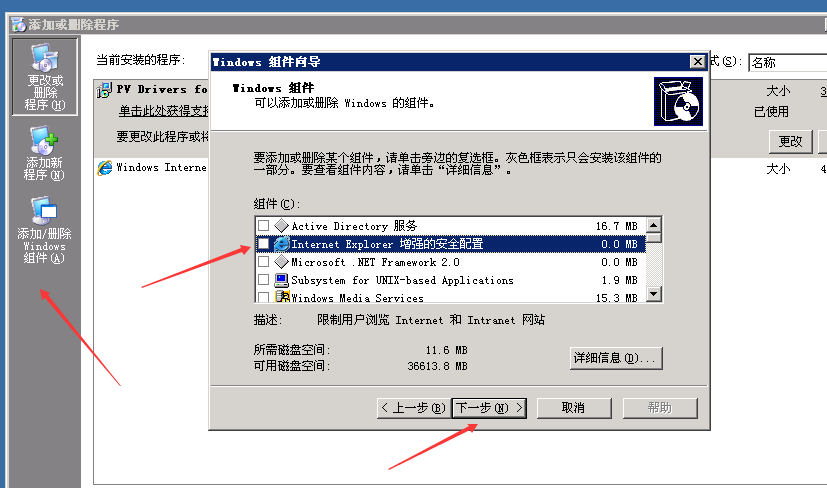Click the available disk space 36613.8 MB value
Viewport: 827px width, 488px height.
click(x=437, y=366)
